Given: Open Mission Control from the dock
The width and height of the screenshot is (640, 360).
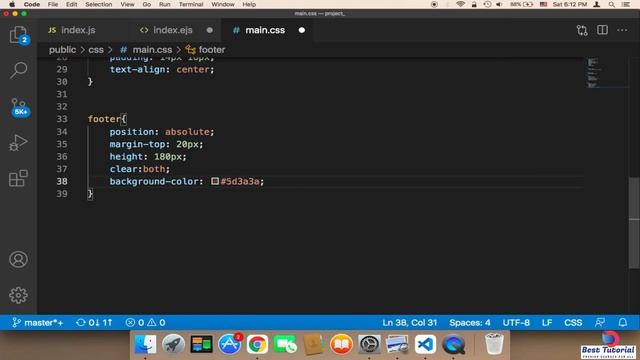Looking at the screenshot, I should point(201,344).
